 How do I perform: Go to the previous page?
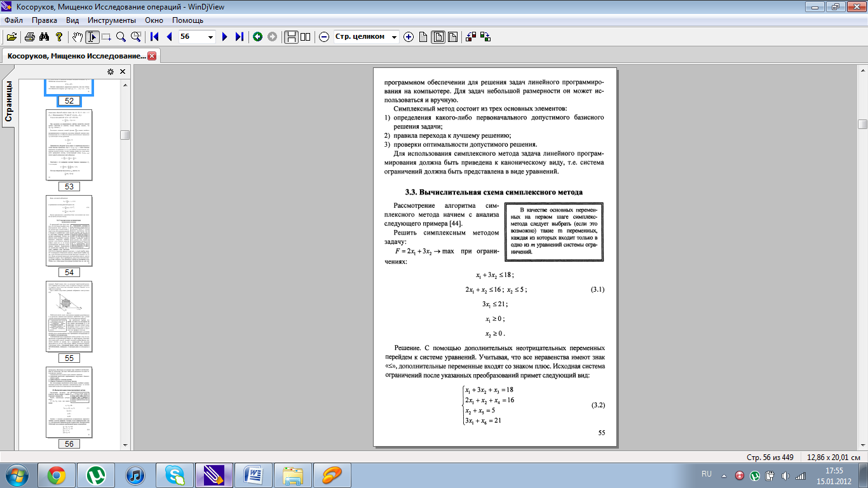(x=169, y=37)
